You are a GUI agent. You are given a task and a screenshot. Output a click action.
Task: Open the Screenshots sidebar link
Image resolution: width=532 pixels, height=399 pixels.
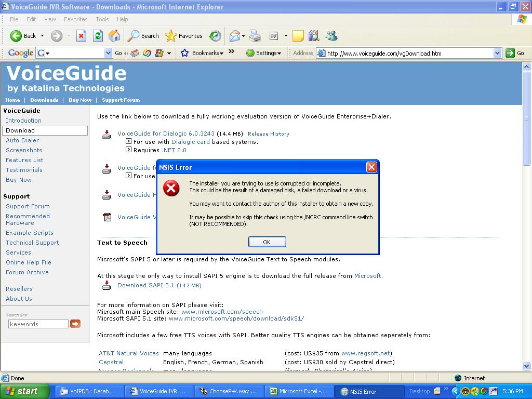24,150
